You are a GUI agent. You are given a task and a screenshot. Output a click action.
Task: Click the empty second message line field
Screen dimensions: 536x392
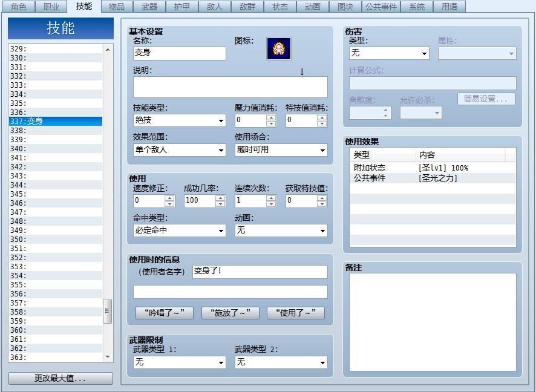[230, 292]
